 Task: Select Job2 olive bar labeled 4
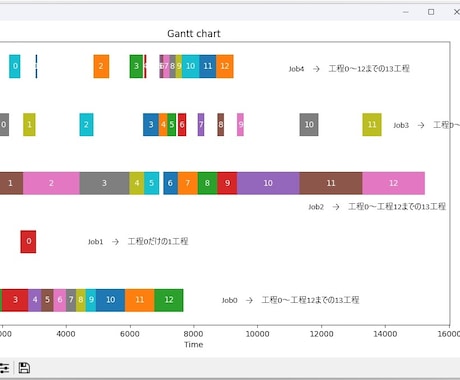[x=137, y=183]
